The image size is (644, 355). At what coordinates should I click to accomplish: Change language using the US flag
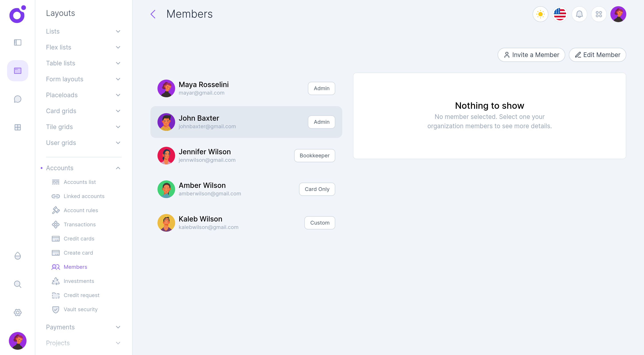560,14
